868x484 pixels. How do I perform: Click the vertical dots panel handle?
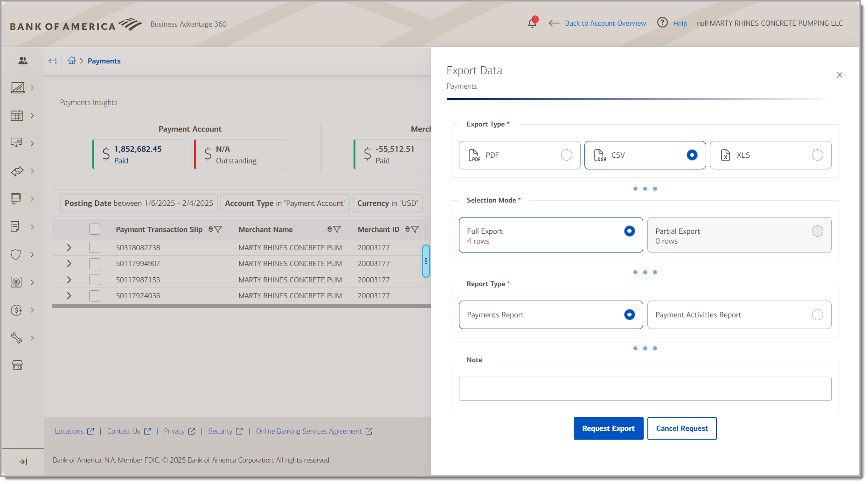click(x=426, y=261)
